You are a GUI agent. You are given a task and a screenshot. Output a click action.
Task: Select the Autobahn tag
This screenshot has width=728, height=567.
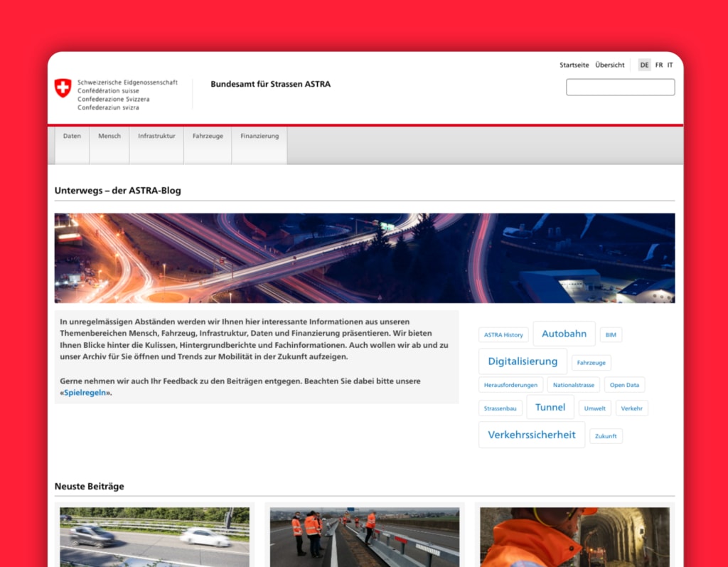[564, 334]
